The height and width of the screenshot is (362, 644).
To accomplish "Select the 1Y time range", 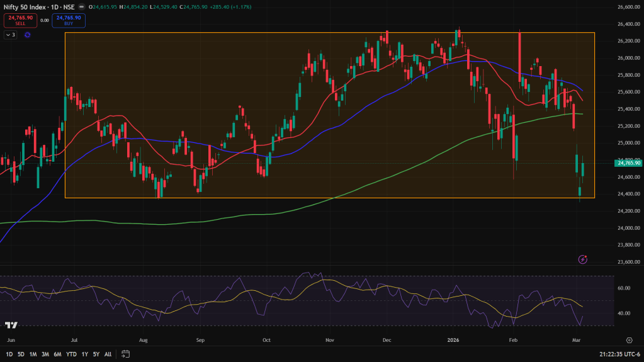I will pyautogui.click(x=84, y=354).
